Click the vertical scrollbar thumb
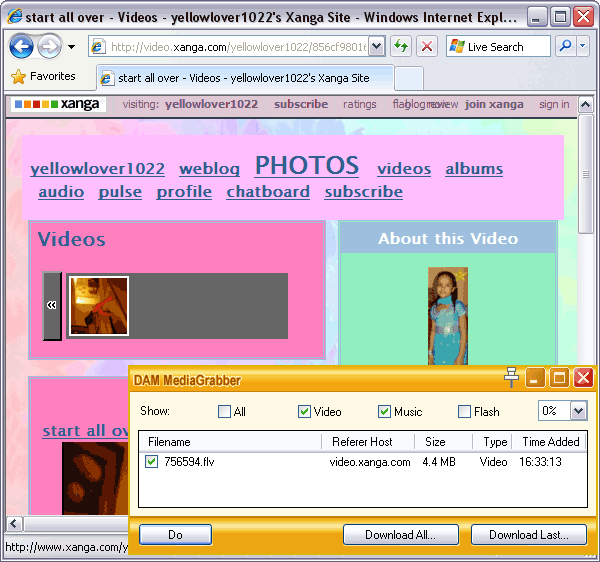This screenshot has height=562, width=600. coord(585,174)
